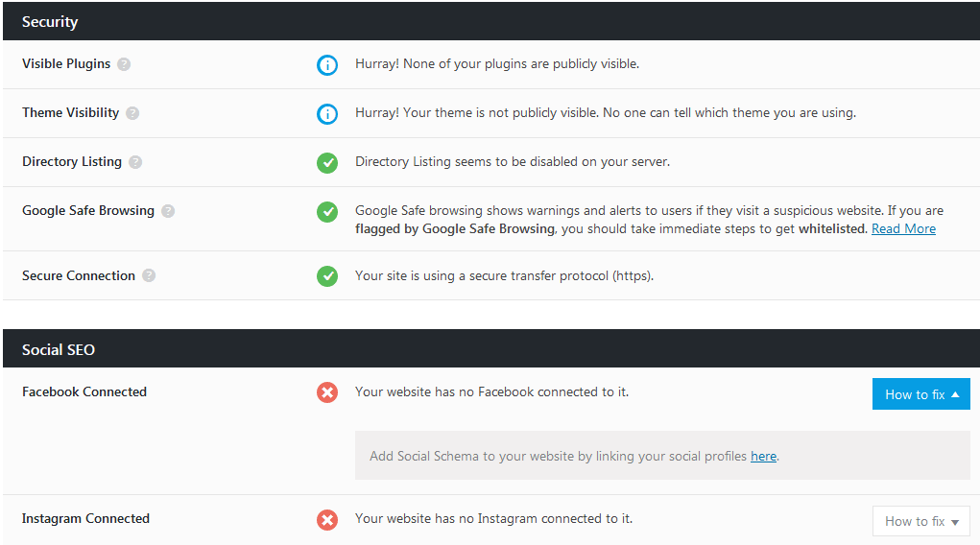Click 'Secure Connection' label
980x545 pixels.
(x=79, y=275)
